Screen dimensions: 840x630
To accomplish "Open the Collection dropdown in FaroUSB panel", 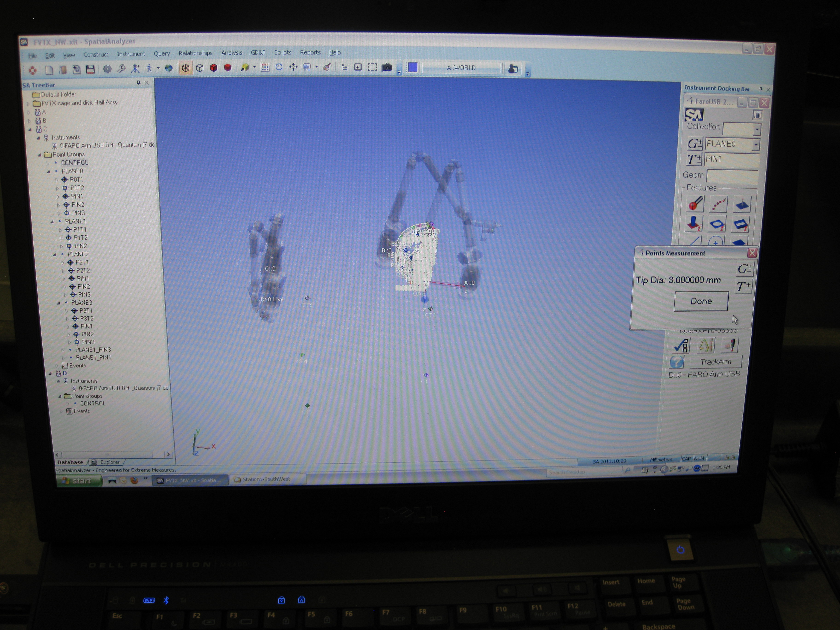I will [757, 129].
